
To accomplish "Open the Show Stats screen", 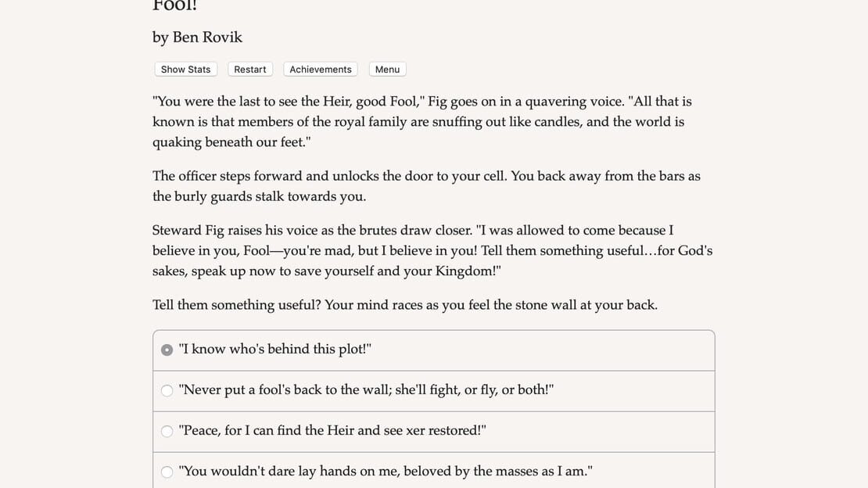I will [185, 70].
